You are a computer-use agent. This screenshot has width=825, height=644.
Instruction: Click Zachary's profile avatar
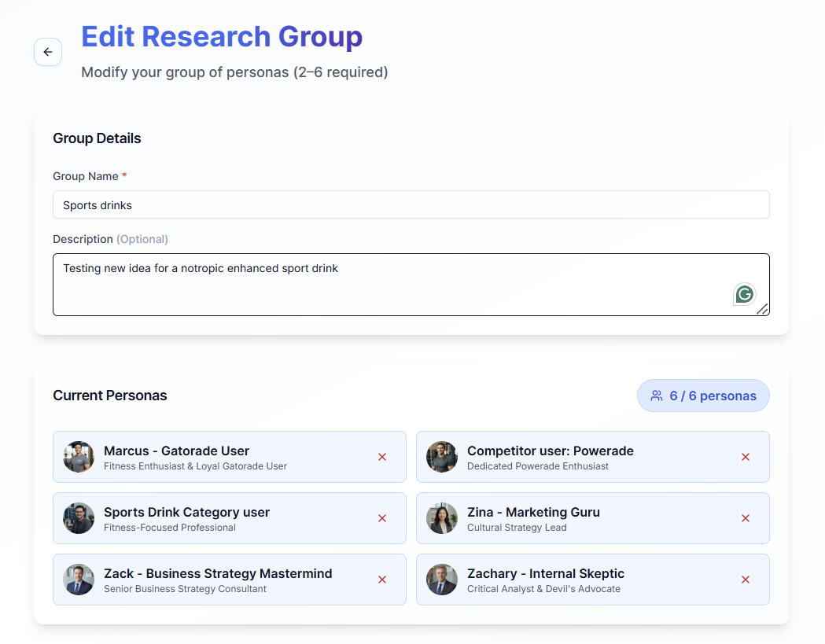coord(442,580)
